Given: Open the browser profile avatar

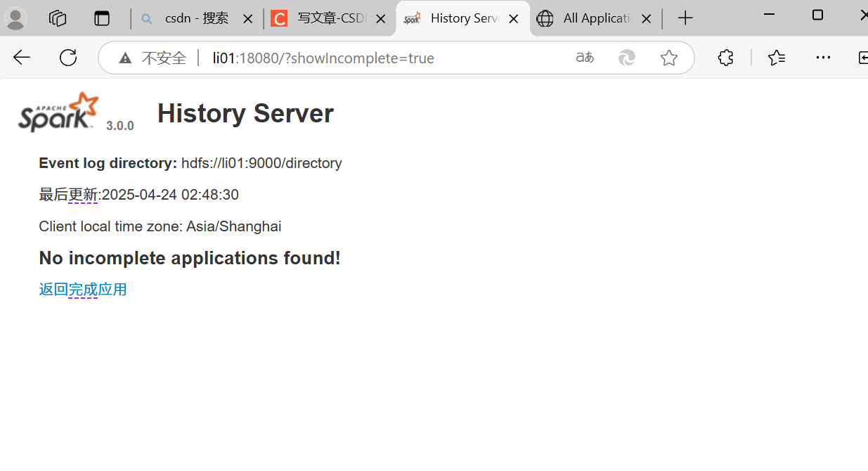Looking at the screenshot, I should (15, 18).
